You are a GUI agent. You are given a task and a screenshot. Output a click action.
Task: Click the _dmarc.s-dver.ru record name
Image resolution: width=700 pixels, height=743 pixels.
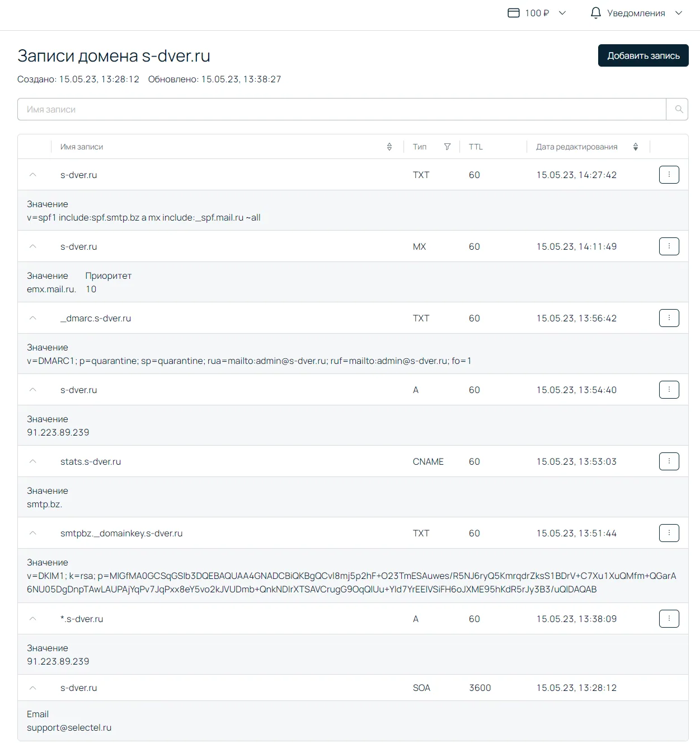coord(96,318)
